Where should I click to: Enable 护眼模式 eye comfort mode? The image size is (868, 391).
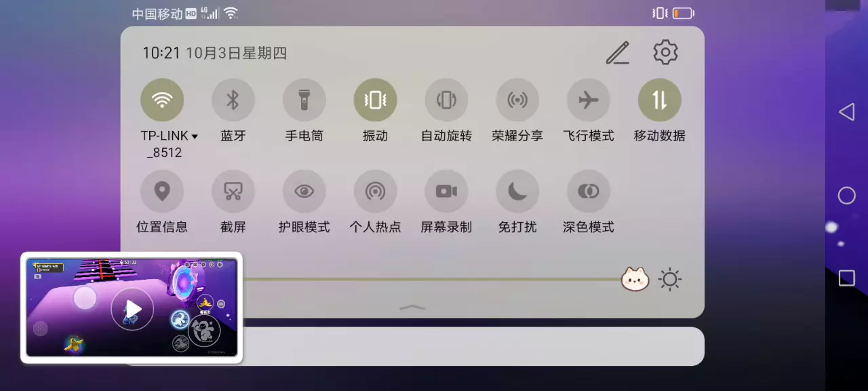pyautogui.click(x=304, y=191)
